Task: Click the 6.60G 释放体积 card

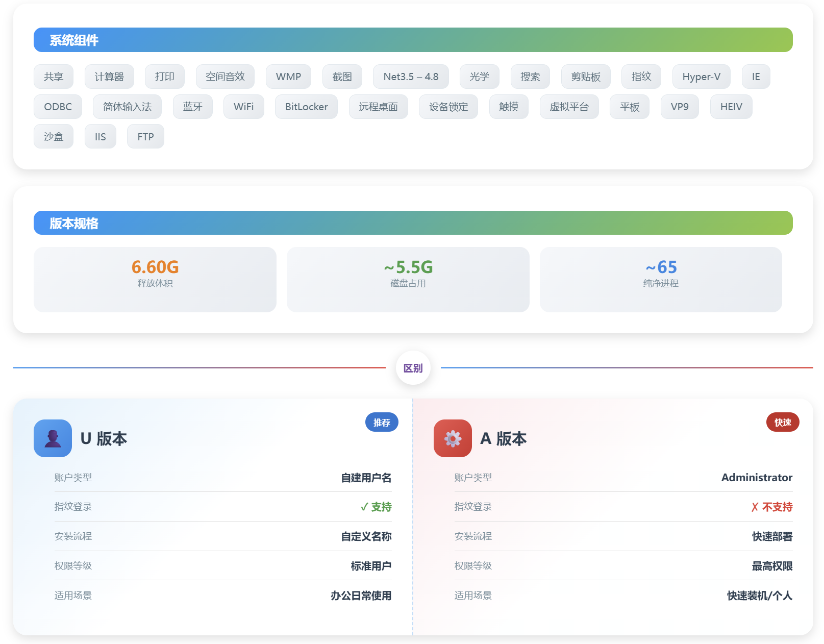Action: pyautogui.click(x=155, y=280)
